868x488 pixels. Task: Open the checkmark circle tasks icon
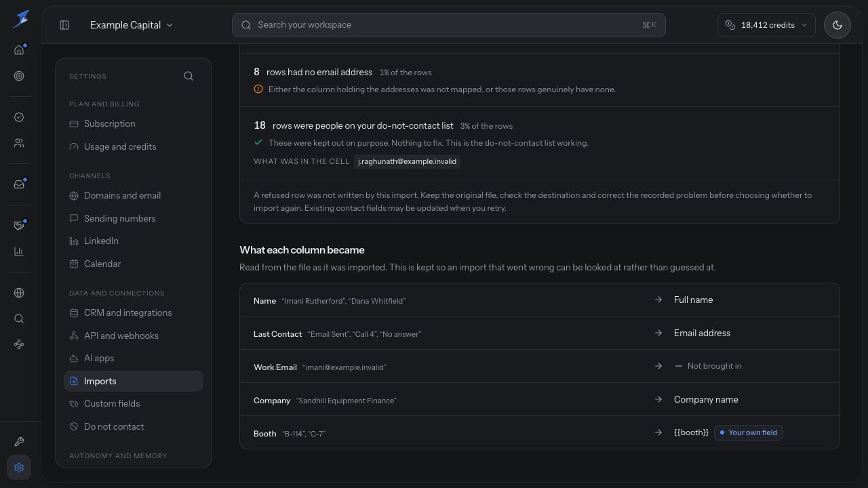19,117
